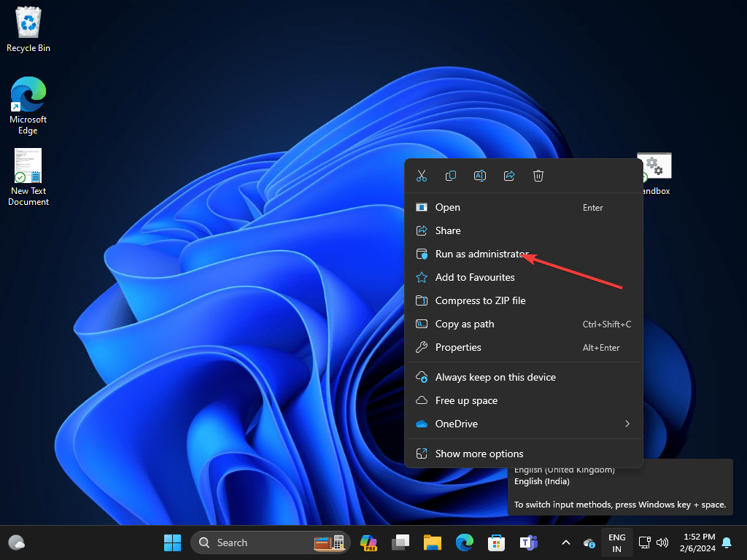Launch Microsoft Edge from the taskbar

tap(465, 542)
